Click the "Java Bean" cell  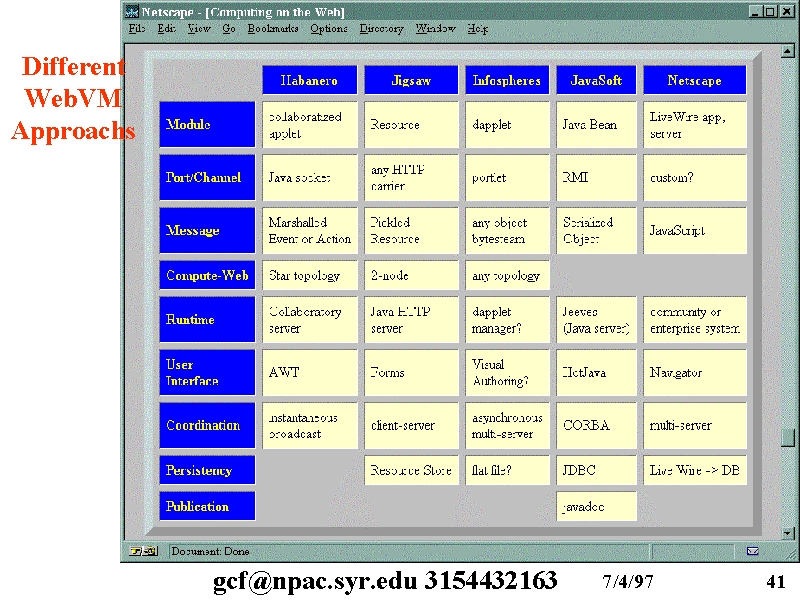(x=596, y=124)
